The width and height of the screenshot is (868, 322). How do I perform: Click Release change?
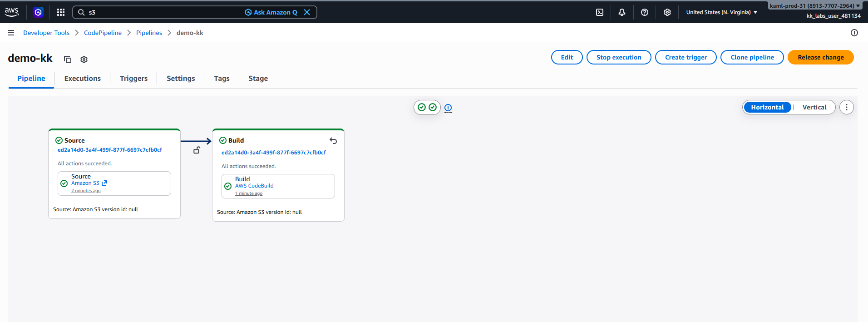[821, 57]
